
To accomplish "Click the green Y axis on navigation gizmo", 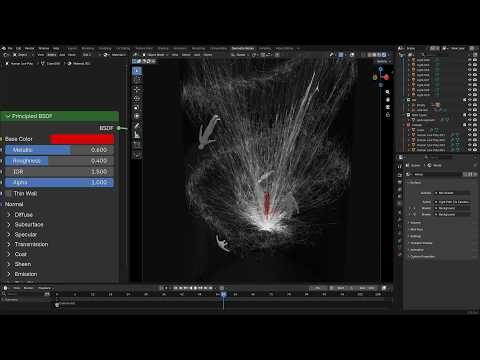I will (375, 77).
